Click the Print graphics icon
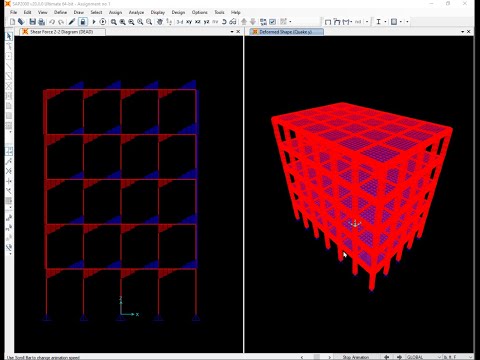Viewport: 480px width, 360px height. [x=41, y=22]
